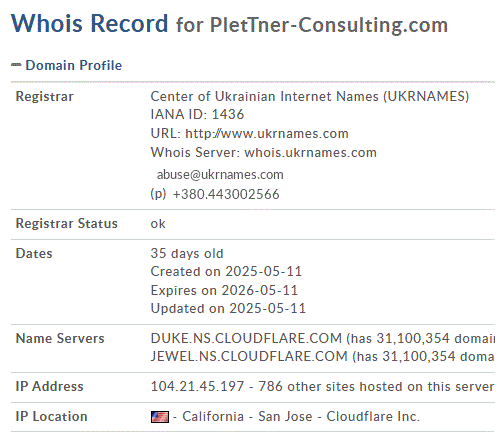Click the Whois Record heading
Image resolution: width=496 pixels, height=436 pixels.
click(x=89, y=23)
